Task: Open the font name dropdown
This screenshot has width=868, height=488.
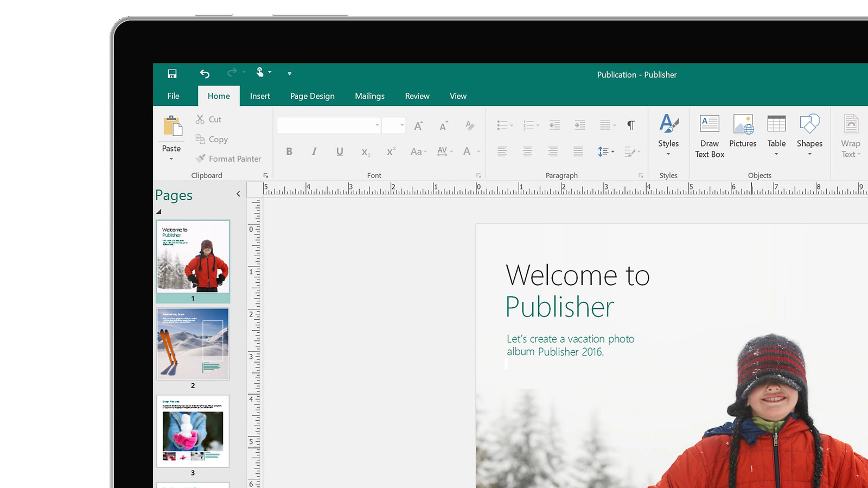Action: [377, 125]
